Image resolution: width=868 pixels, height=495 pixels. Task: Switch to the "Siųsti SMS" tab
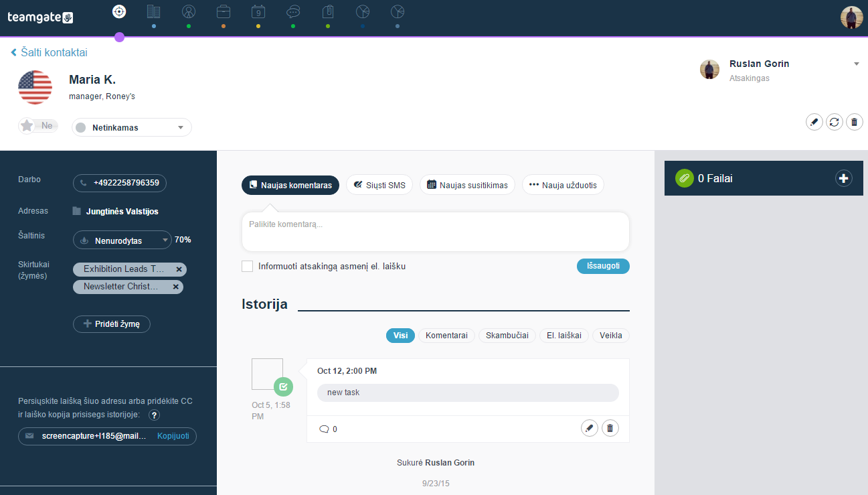click(x=379, y=185)
